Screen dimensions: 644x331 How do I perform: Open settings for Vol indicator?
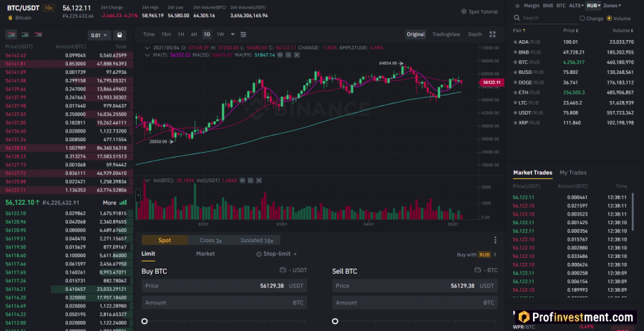250,180
